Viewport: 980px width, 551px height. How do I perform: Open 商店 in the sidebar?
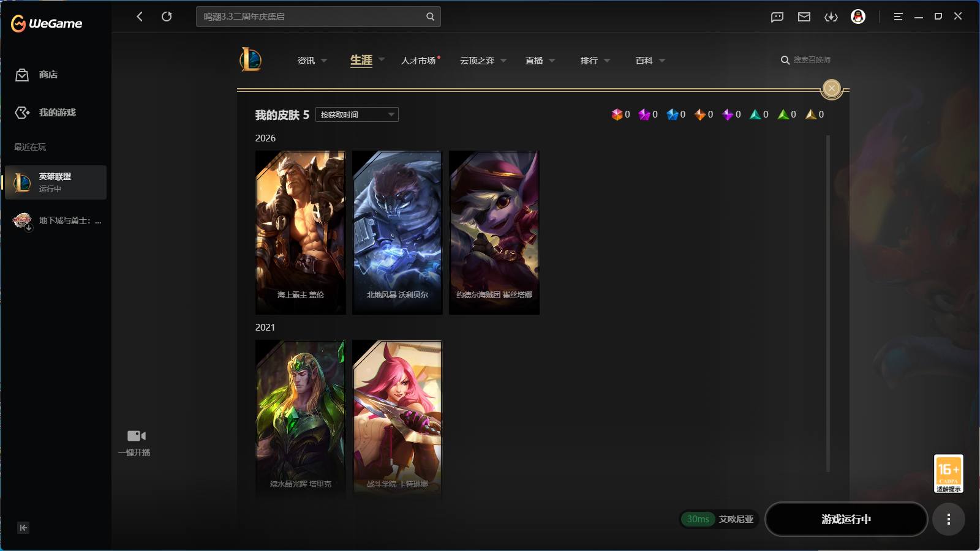48,75
